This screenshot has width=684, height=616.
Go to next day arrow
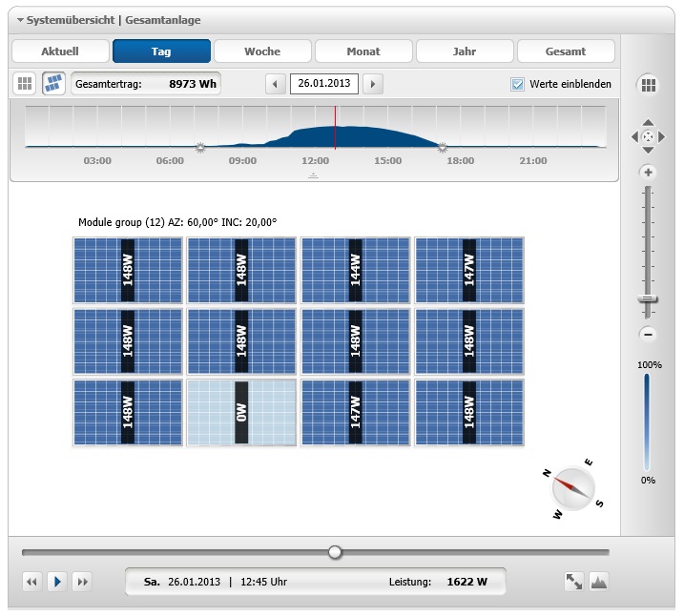373,84
